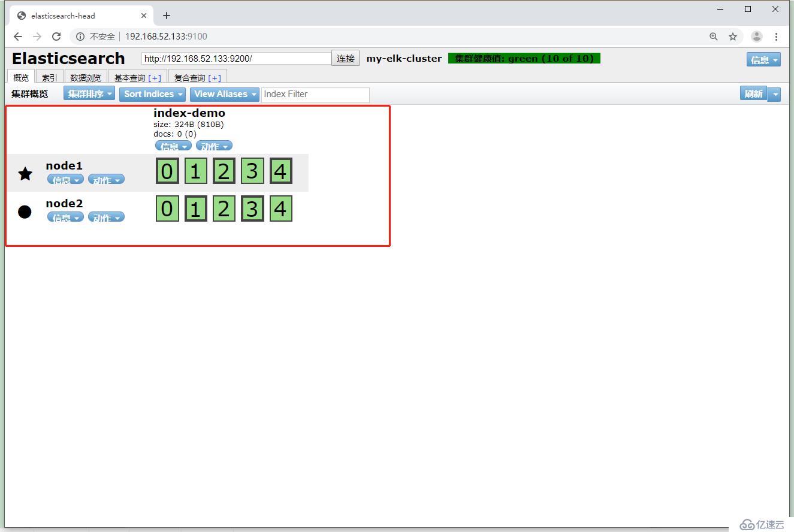Open the zoom magnifier icon in address bar

[x=714, y=37]
